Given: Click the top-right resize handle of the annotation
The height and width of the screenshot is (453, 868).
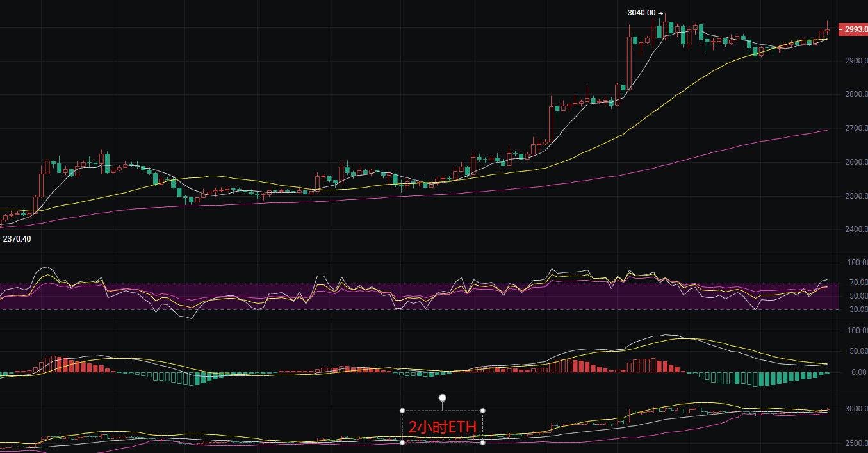Looking at the screenshot, I should pos(482,411).
